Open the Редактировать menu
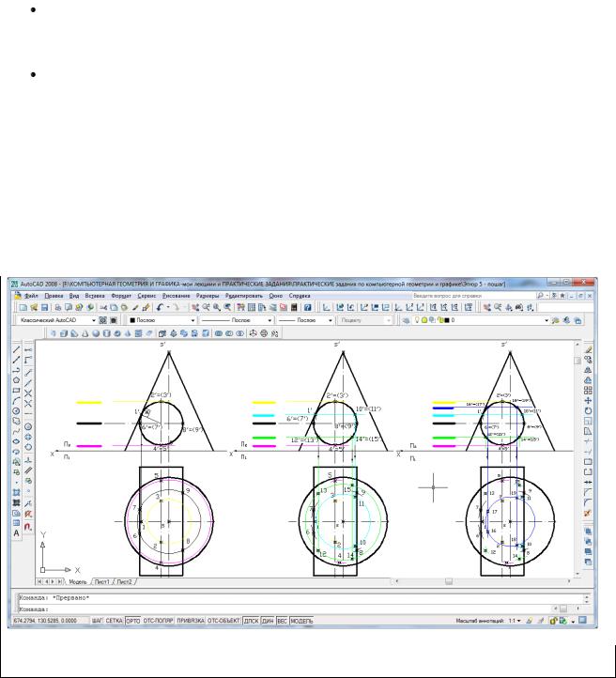Image resolution: width=616 pixels, height=678 pixels. click(x=243, y=296)
